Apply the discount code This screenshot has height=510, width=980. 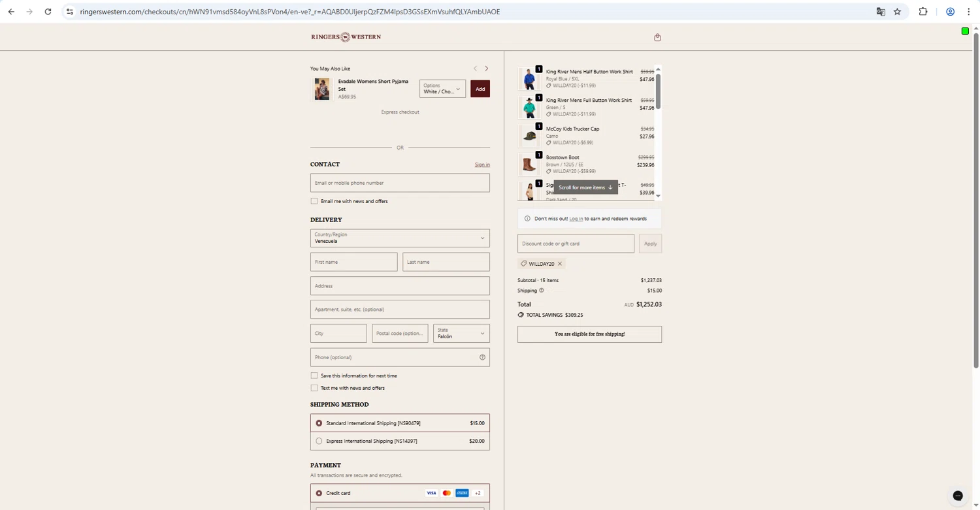click(x=650, y=244)
